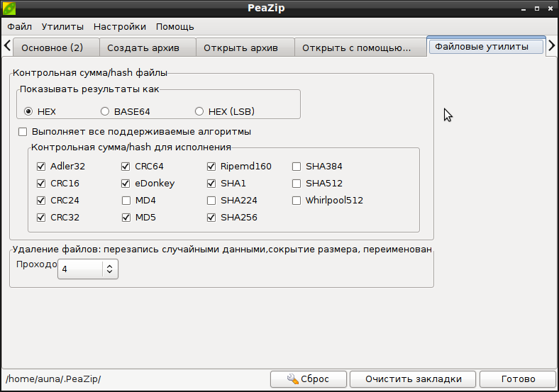Image resolution: width=559 pixels, height=392 pixels.
Task: Enable the MD4 checkbox
Action: pyautogui.click(x=126, y=201)
